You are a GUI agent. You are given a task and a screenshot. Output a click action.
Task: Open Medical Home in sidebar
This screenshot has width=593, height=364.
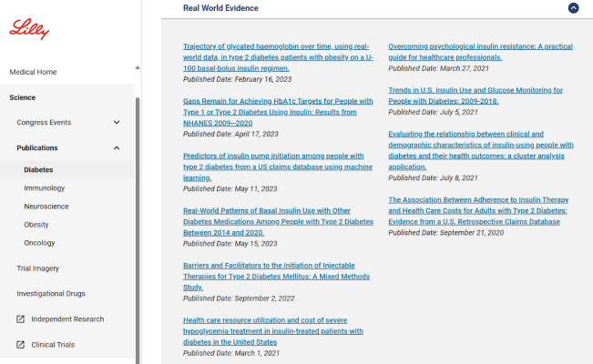coord(33,72)
